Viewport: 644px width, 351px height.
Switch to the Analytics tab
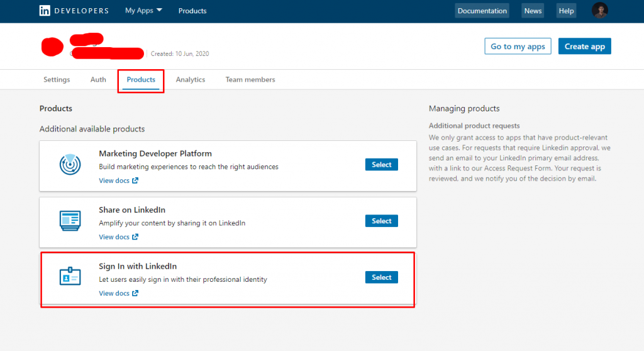191,79
